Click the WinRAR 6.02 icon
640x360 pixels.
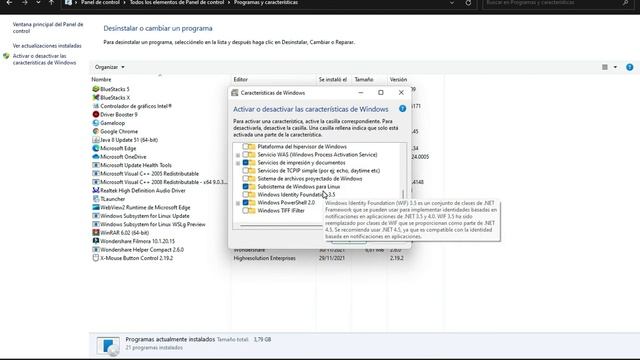(x=96, y=233)
